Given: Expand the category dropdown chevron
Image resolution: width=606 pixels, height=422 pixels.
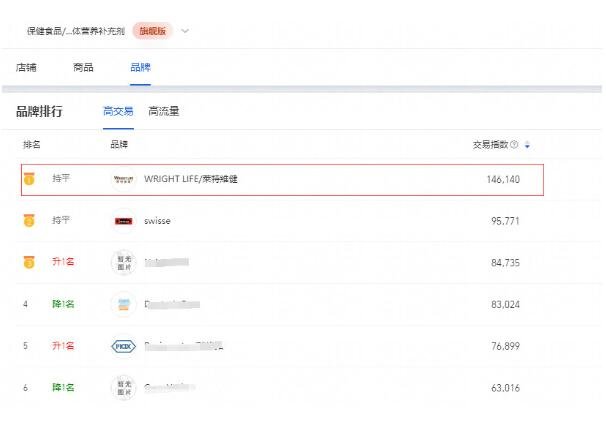Looking at the screenshot, I should pos(185,31).
